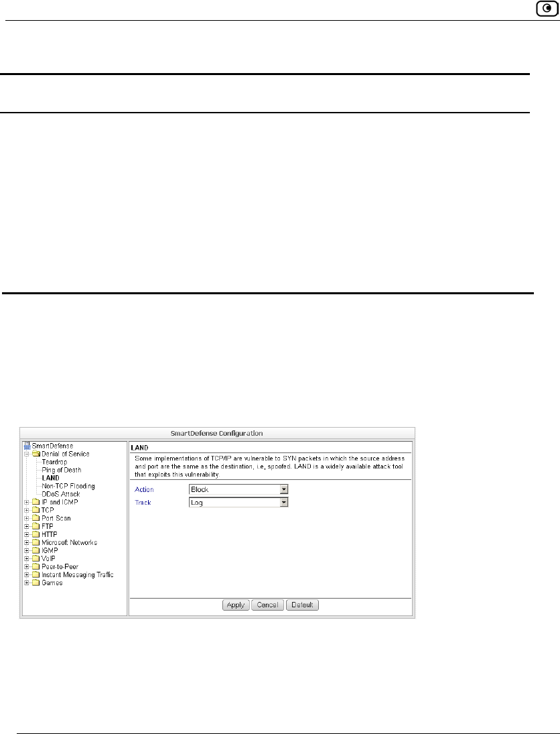This screenshot has width=560, height=734.
Task: Open the Action dropdown set to Block
Action: pyautogui.click(x=238, y=489)
